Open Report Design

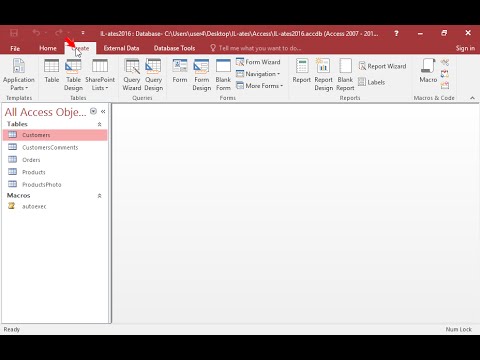323,75
